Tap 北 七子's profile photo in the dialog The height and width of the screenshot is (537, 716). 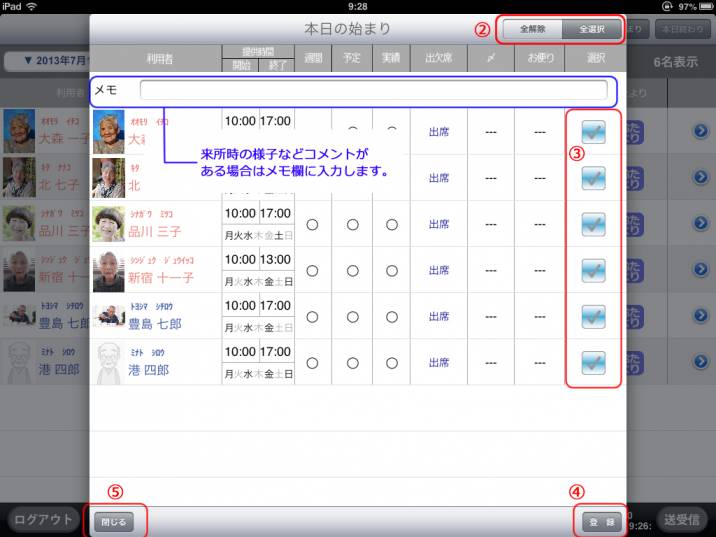(108, 178)
